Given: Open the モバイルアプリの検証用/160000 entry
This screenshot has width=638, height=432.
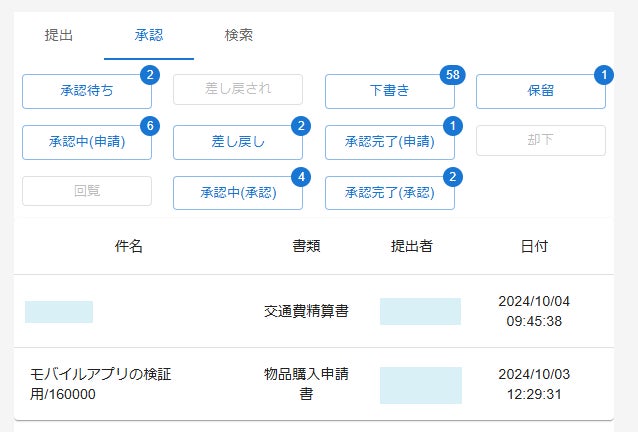Looking at the screenshot, I should click(x=102, y=384).
